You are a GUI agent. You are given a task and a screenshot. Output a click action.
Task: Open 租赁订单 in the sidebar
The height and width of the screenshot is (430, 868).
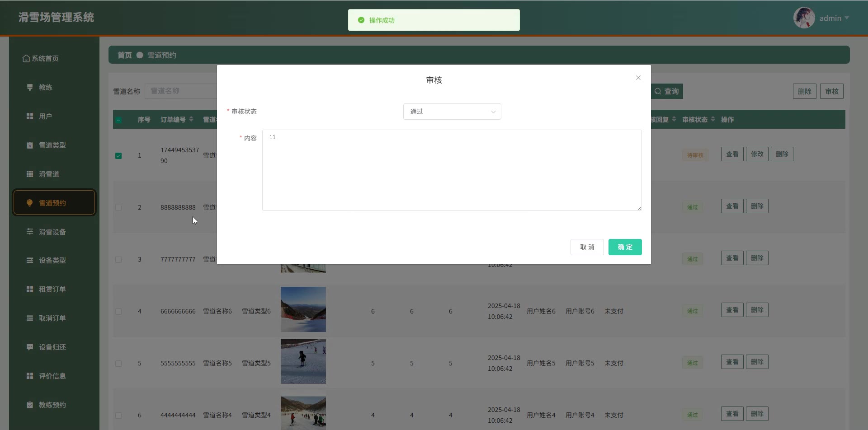(x=52, y=289)
